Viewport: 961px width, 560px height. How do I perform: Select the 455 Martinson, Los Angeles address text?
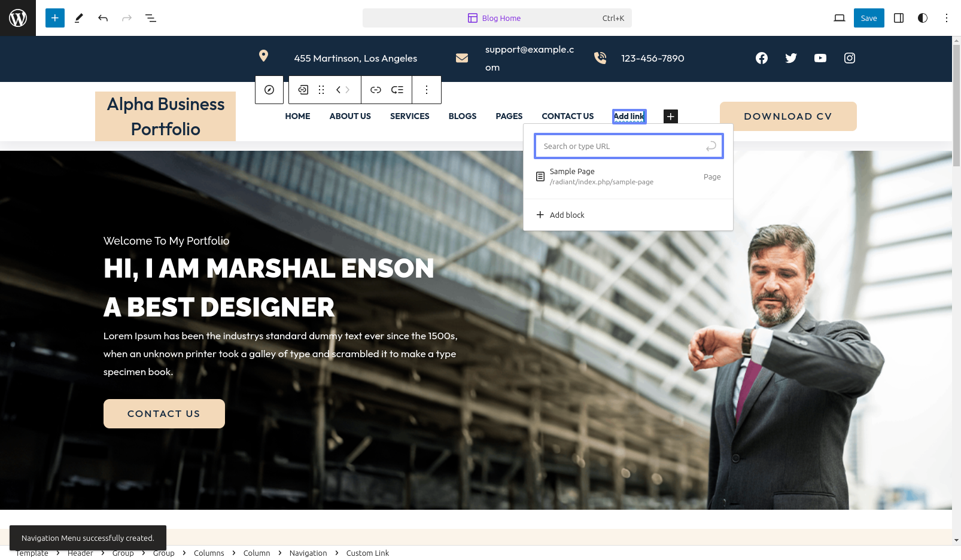(355, 58)
